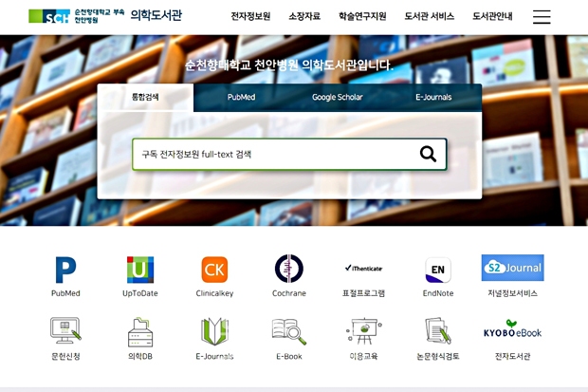Open iThenticate 표절프로그램 icon
Image resolution: width=588 pixels, height=392 pixels.
tap(363, 268)
